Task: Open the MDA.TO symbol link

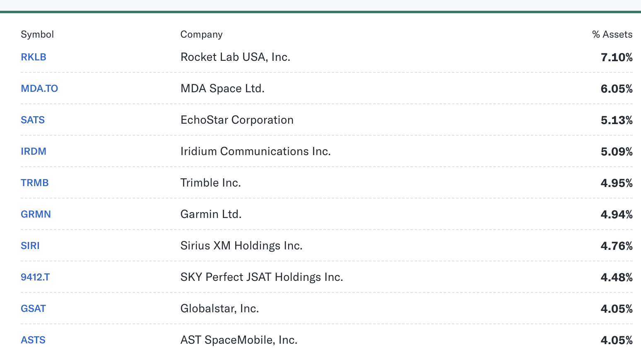Action: (x=39, y=89)
